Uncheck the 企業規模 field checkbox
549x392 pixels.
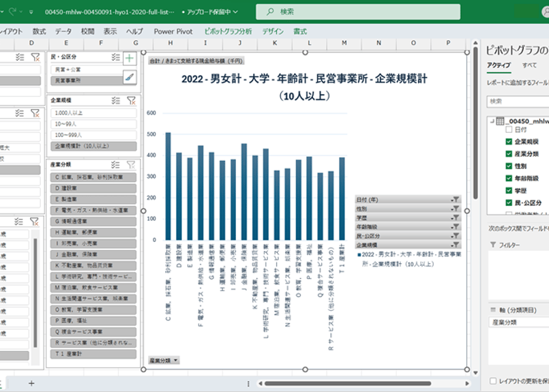click(x=509, y=141)
